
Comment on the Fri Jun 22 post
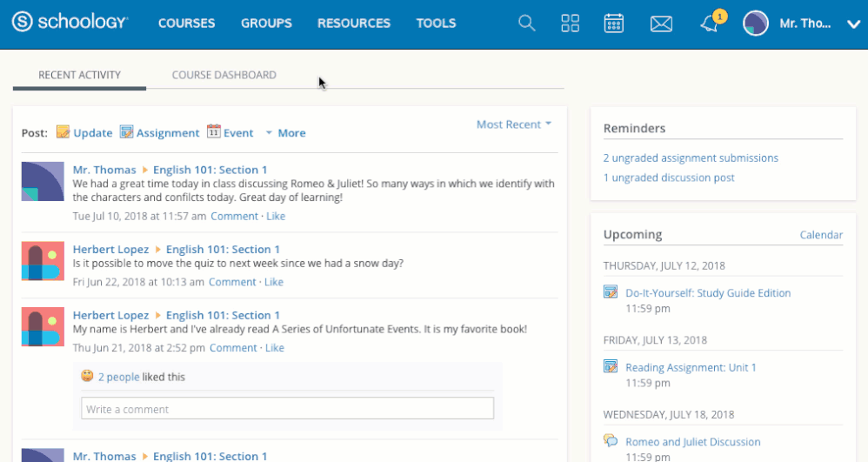click(x=232, y=282)
